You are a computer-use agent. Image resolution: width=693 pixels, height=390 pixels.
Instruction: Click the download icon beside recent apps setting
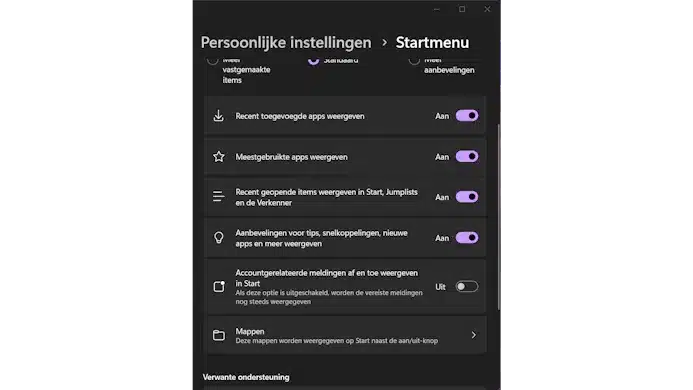click(x=218, y=116)
